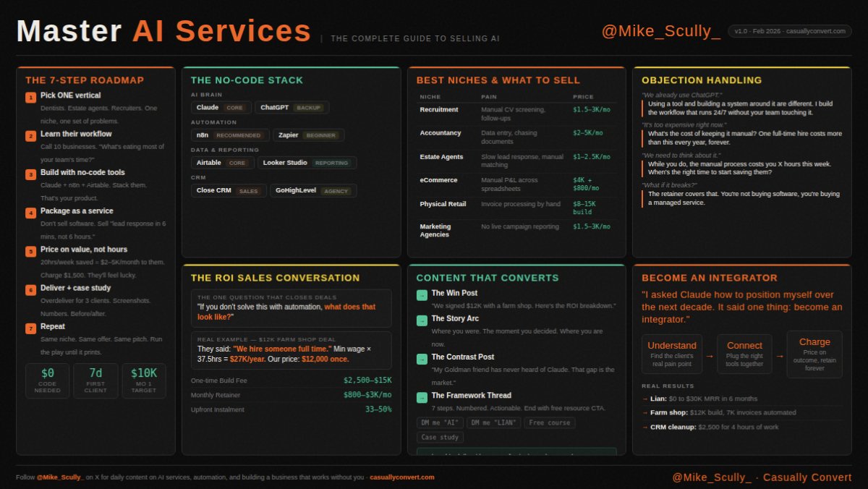This screenshot has height=489, width=868.
Task: Select the step 5 badge beside Price on value
Action: [30, 252]
